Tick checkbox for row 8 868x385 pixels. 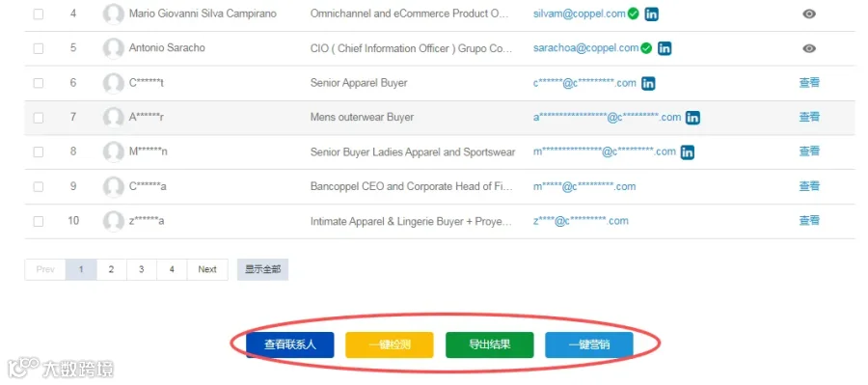click(39, 151)
